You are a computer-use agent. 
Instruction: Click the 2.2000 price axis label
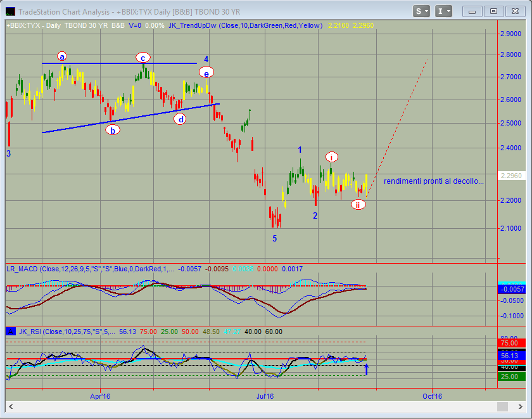pos(510,200)
